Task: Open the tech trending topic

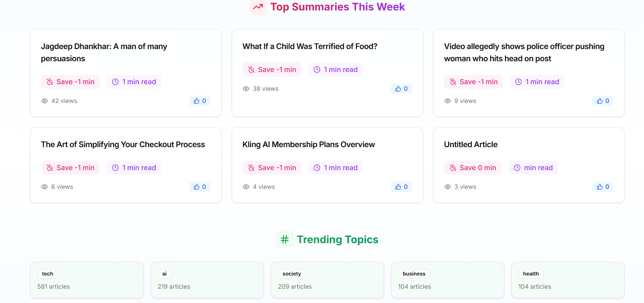Action: click(x=48, y=274)
